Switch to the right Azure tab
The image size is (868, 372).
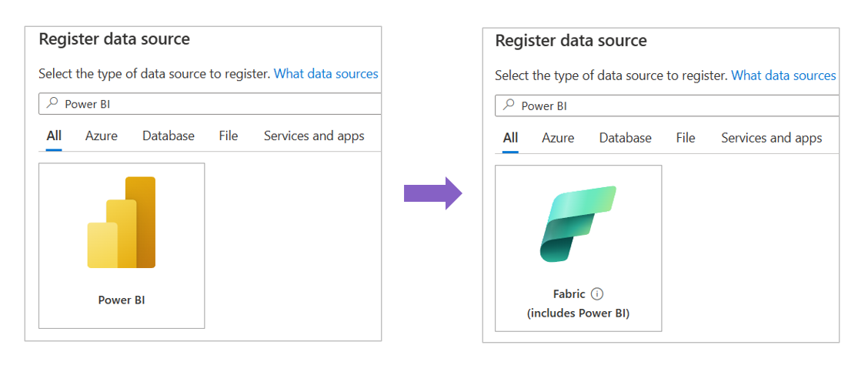pyautogui.click(x=558, y=138)
